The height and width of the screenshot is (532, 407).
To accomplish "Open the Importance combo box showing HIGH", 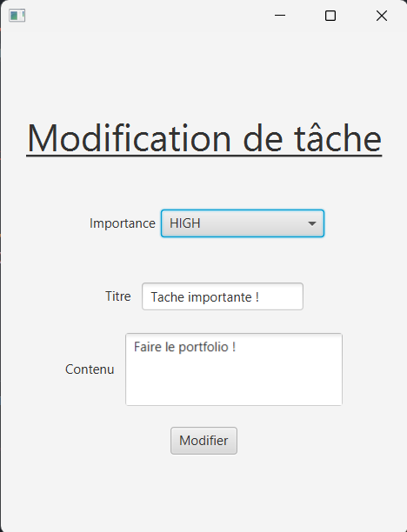I will 243,223.
